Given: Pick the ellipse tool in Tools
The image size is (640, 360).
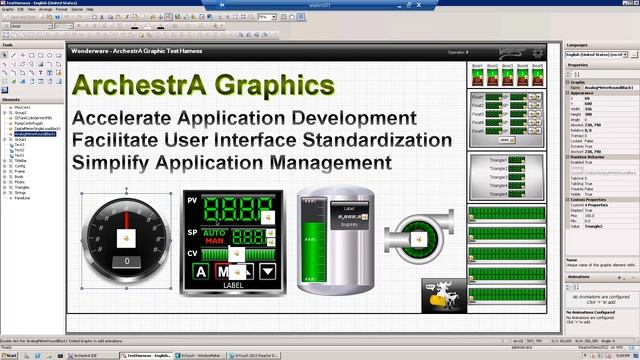Looking at the screenshot, I should pyautogui.click(x=49, y=55).
